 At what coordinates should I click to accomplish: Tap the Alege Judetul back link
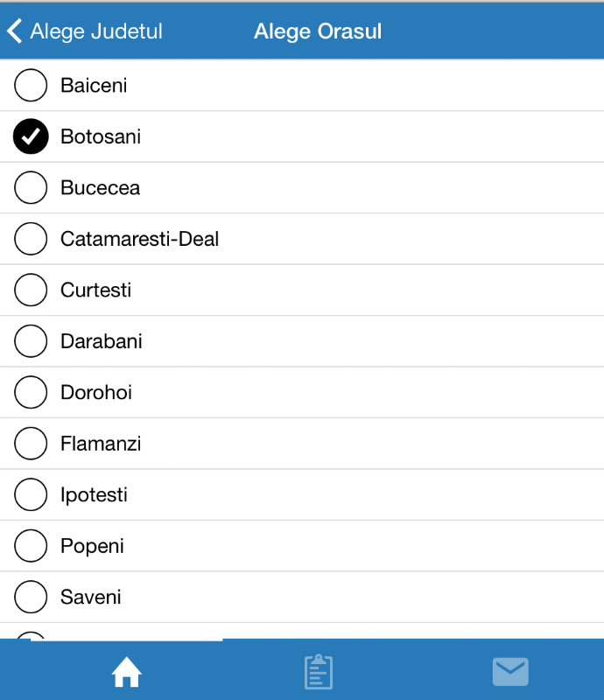click(96, 31)
